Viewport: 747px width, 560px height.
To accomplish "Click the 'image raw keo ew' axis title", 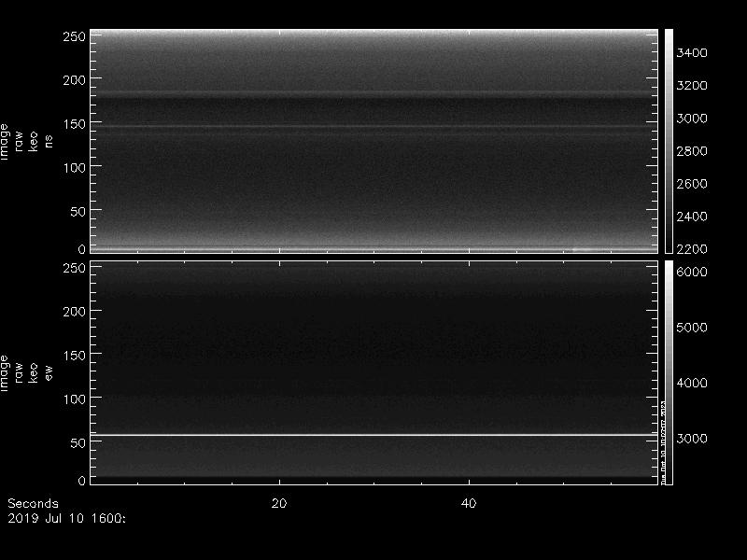I will [26, 372].
